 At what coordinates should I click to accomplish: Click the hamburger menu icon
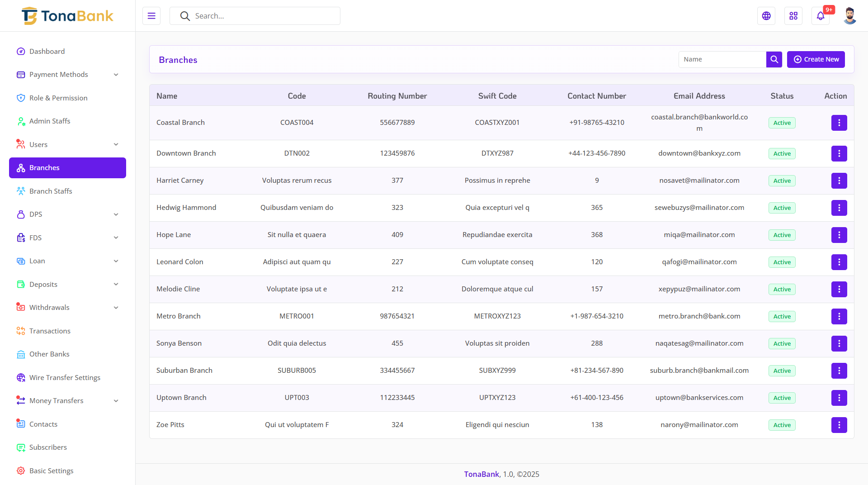point(151,16)
